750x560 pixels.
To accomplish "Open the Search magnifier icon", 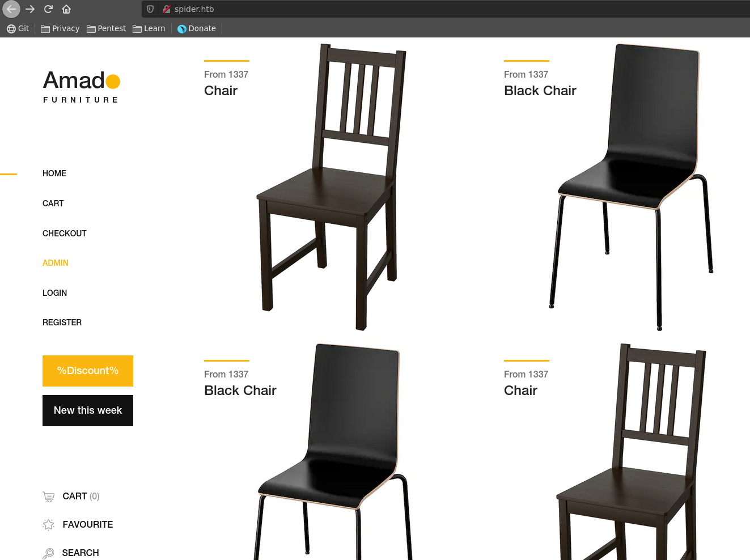I will pos(48,553).
